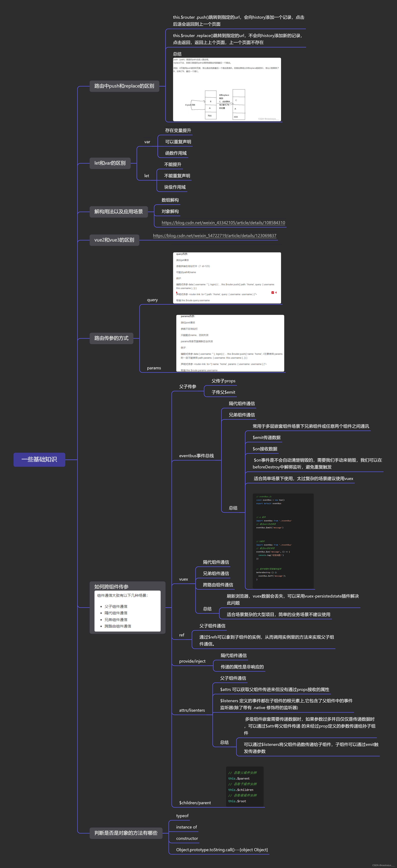Select the vuex branch node
Viewport: 397px width, 868px height.
(x=183, y=579)
